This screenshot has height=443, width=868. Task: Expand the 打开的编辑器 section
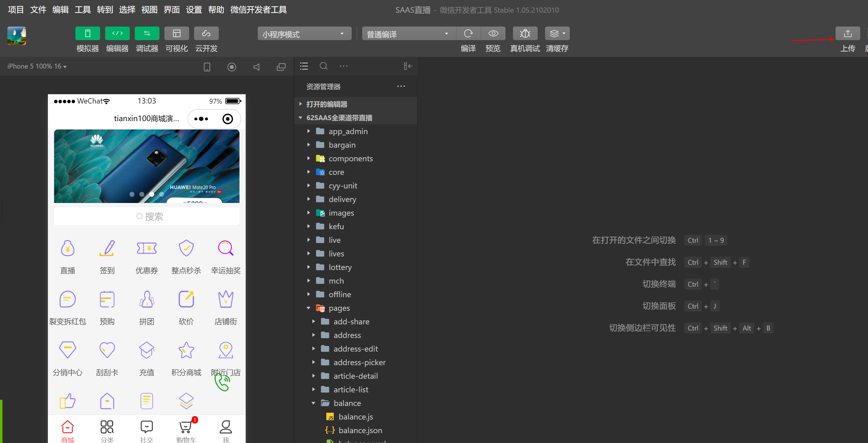[x=355, y=104]
